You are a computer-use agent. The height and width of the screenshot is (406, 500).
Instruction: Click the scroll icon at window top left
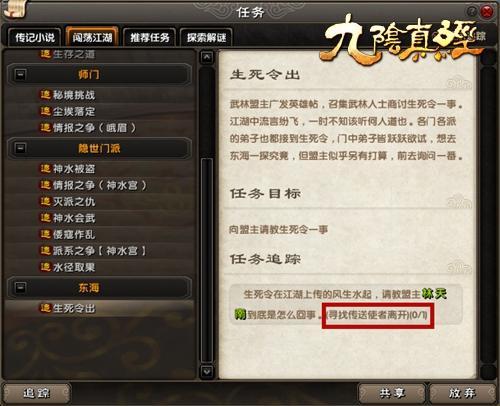[16, 9]
